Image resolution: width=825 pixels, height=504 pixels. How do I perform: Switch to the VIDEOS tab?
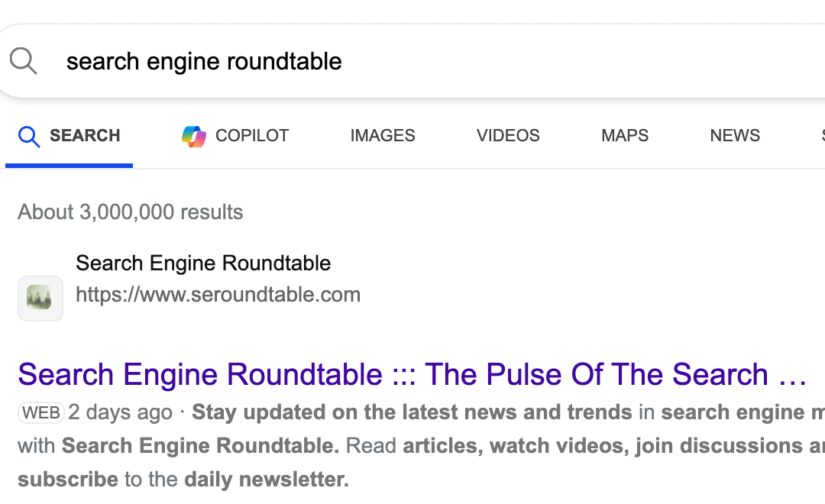[x=507, y=135]
